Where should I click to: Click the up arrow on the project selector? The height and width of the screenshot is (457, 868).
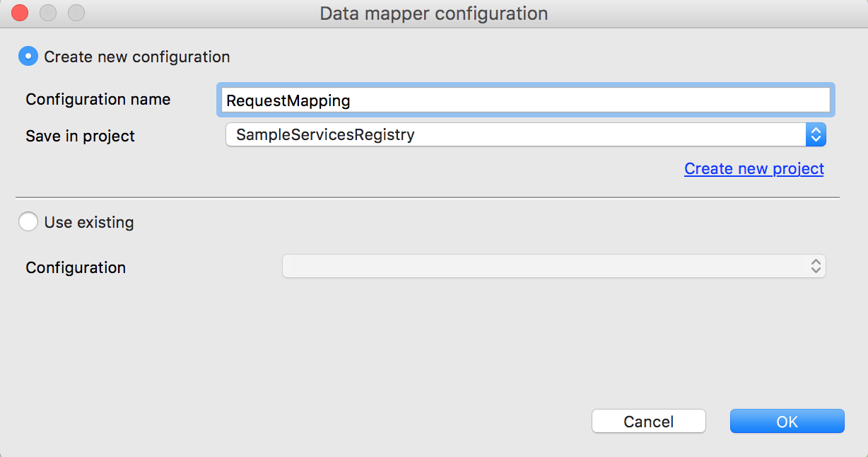tap(816, 131)
